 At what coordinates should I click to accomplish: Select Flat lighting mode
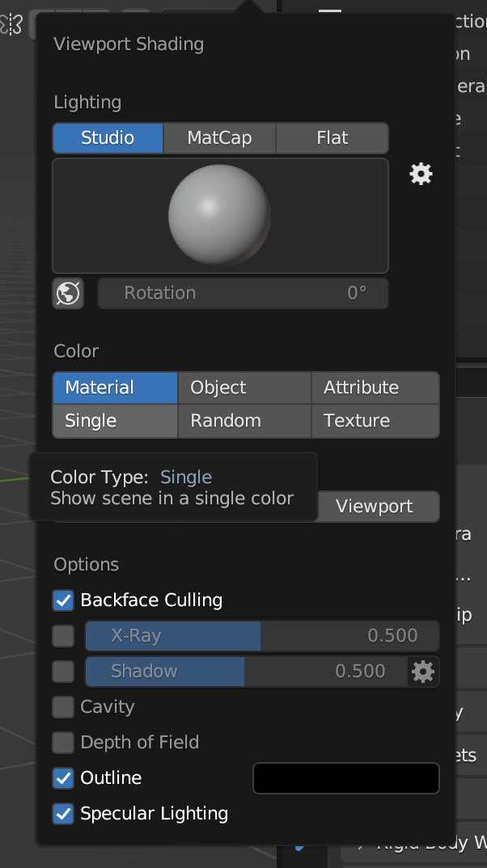[x=332, y=138]
